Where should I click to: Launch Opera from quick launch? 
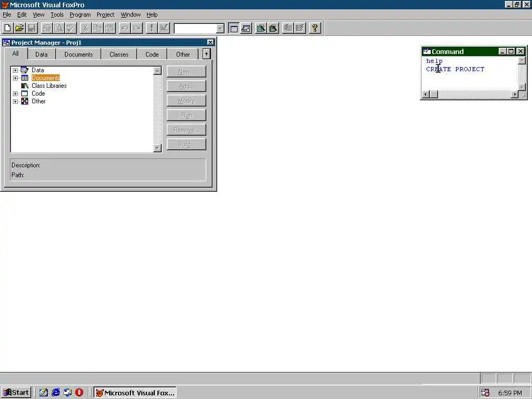[79, 393]
